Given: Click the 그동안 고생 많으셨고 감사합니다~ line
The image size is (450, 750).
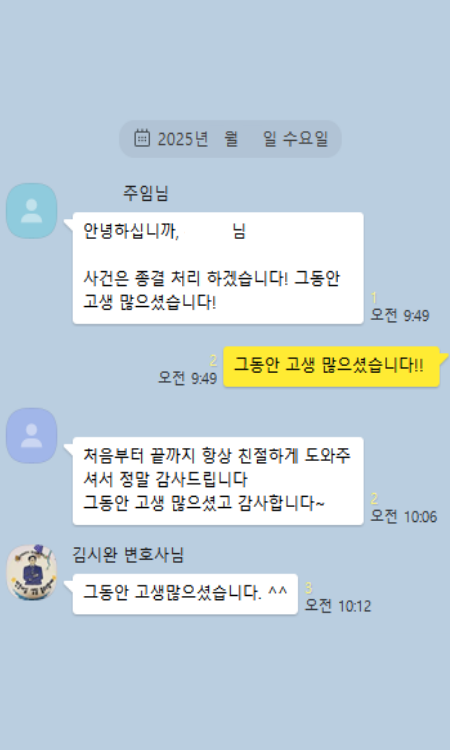Looking at the screenshot, I should (204, 503).
